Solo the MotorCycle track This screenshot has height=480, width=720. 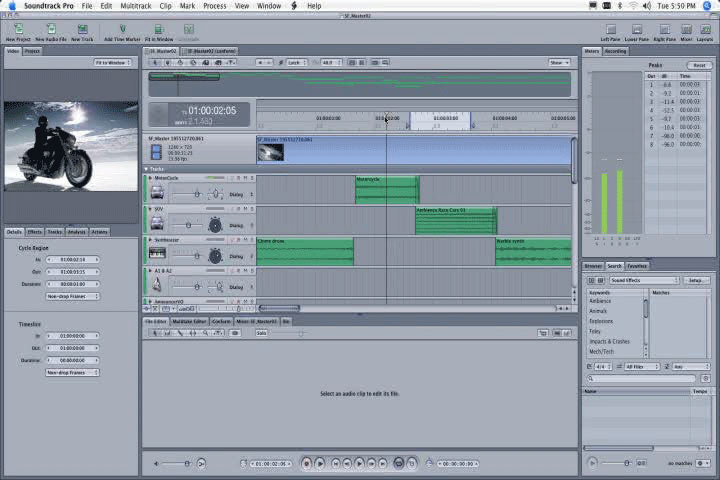point(252,178)
